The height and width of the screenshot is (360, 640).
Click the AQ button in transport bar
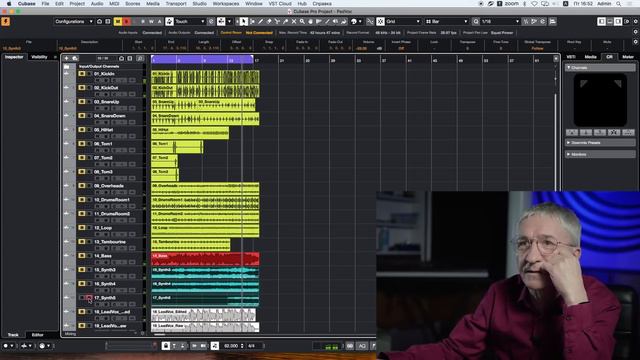[x=362, y=346]
